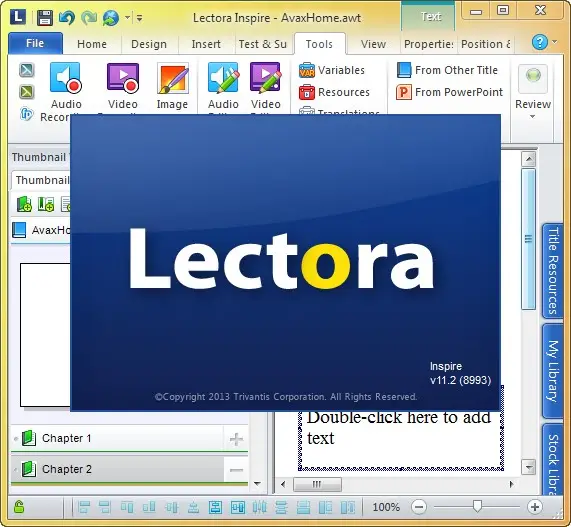Select the AvaxHome title item
Image resolution: width=571 pixels, height=527 pixels.
point(41,230)
